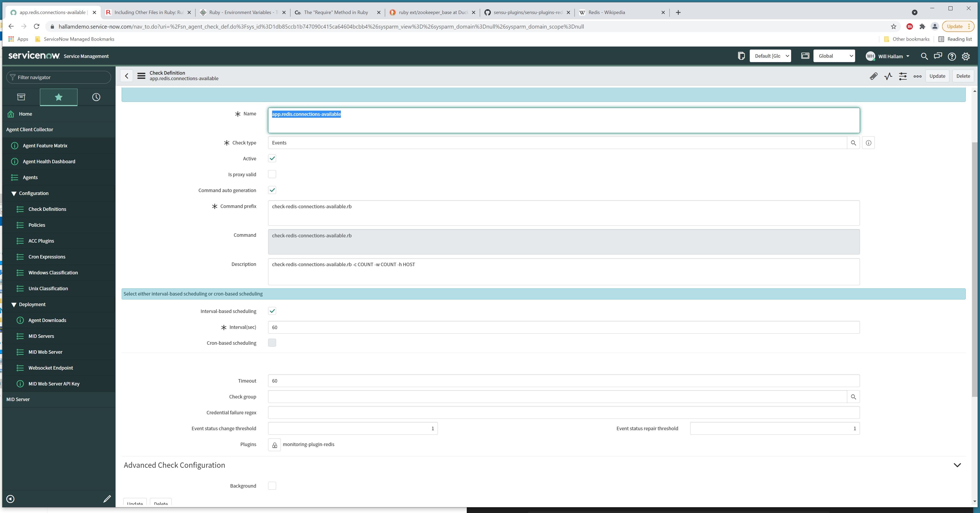
Task: Open the attachments paperclip icon
Action: (873, 76)
